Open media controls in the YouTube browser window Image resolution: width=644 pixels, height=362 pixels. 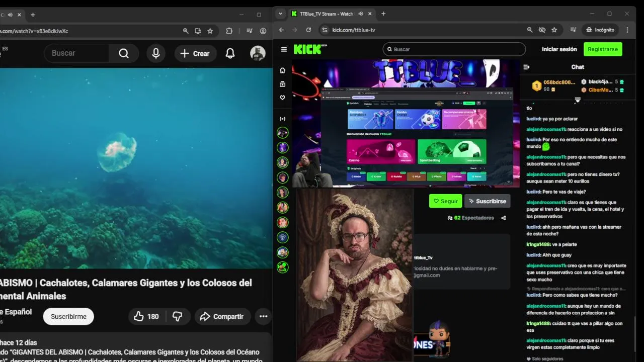(249, 31)
